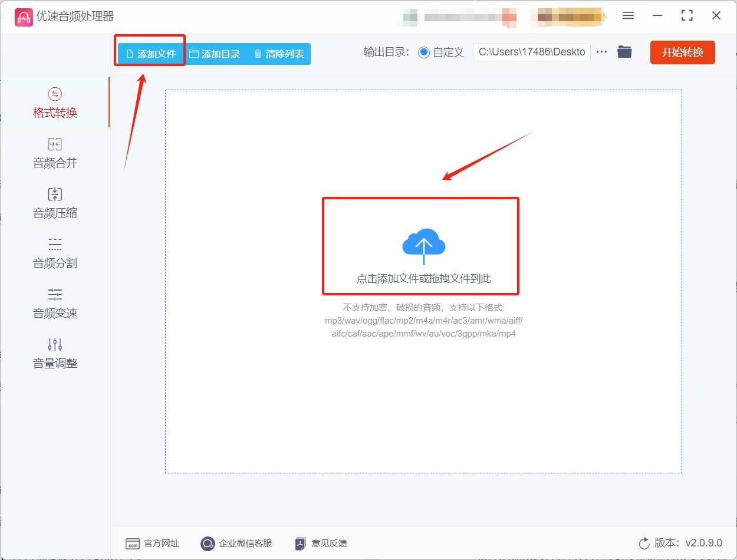Click the refresh icon beside the version number
This screenshot has height=560, width=737.
(643, 544)
